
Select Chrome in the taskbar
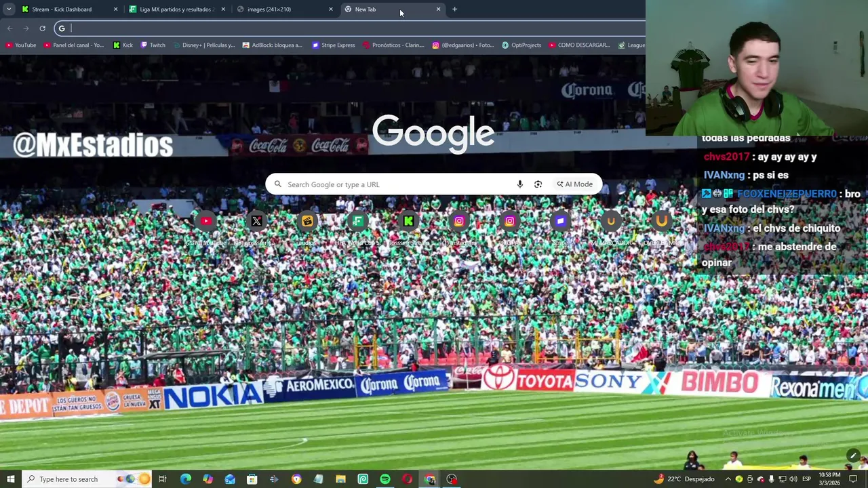click(429, 479)
